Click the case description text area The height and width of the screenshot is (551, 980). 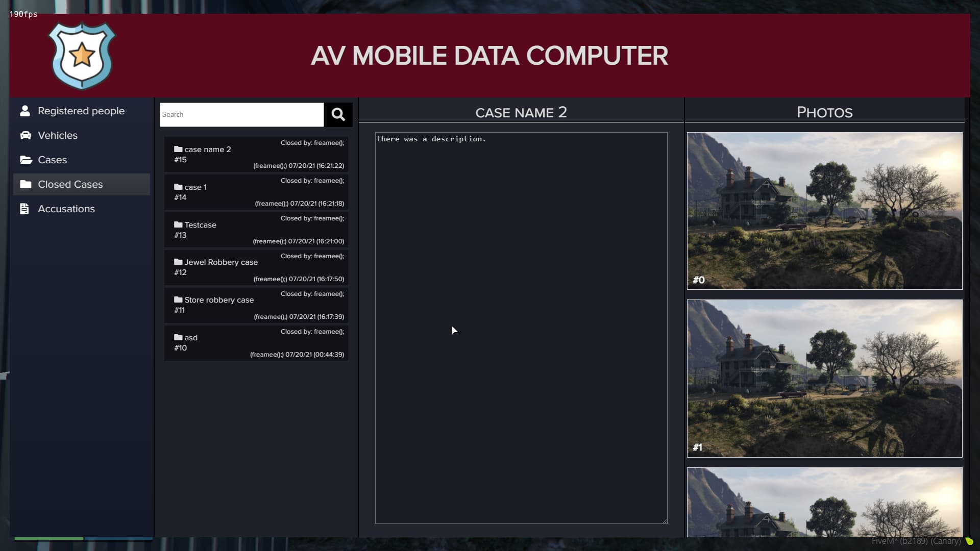point(521,328)
